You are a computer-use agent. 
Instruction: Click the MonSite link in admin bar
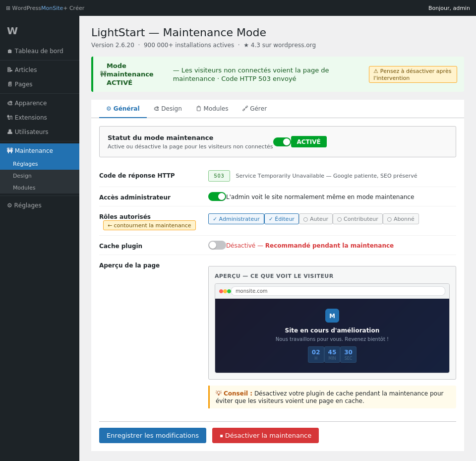pos(52,8)
